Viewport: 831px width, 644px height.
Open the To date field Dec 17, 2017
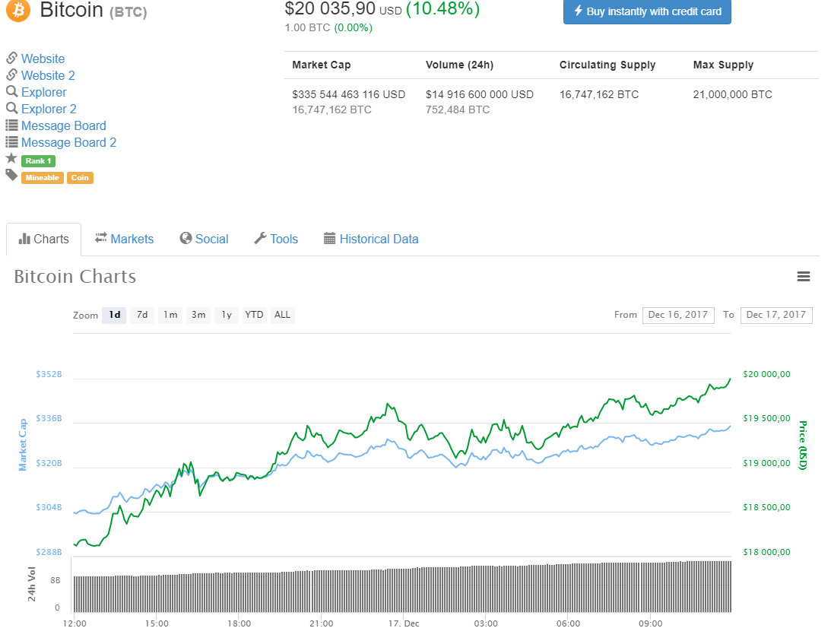pos(775,315)
